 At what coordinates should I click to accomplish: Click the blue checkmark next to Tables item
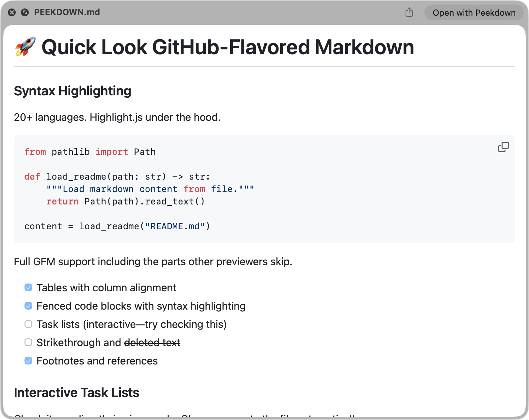point(28,287)
